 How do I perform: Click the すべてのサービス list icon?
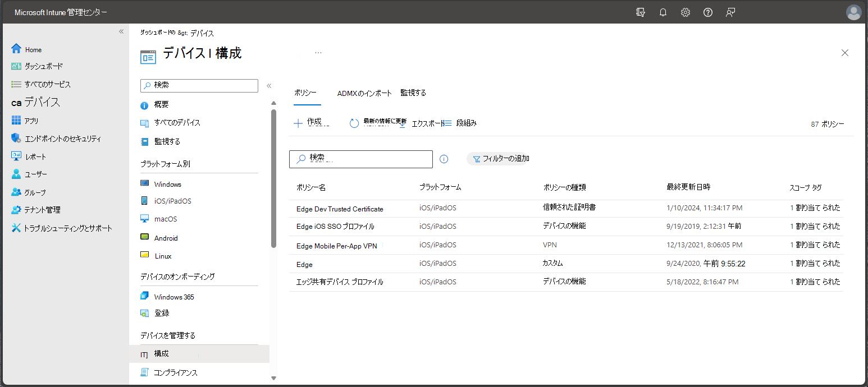16,84
